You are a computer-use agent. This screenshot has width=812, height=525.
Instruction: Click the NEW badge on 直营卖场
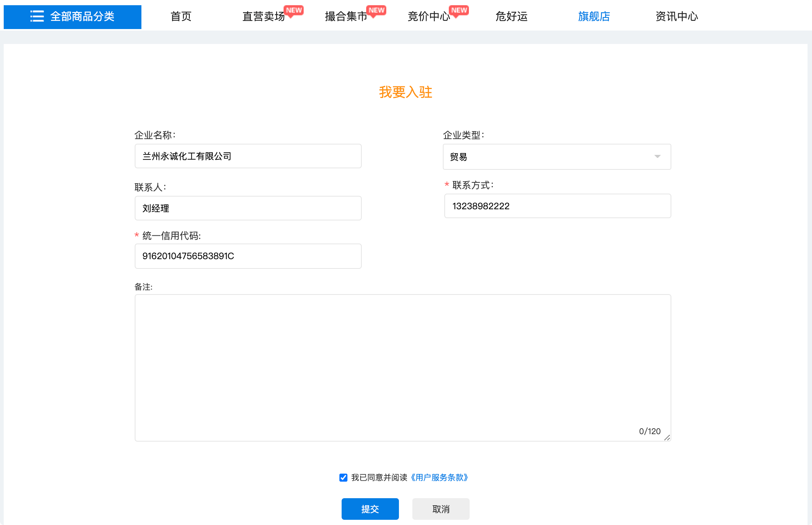pyautogui.click(x=294, y=10)
